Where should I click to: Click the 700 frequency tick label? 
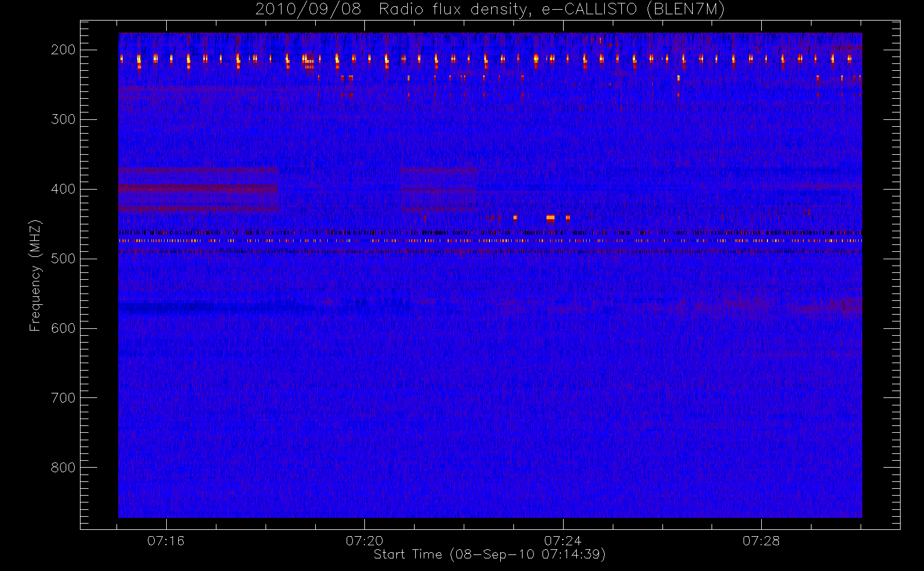(x=63, y=398)
